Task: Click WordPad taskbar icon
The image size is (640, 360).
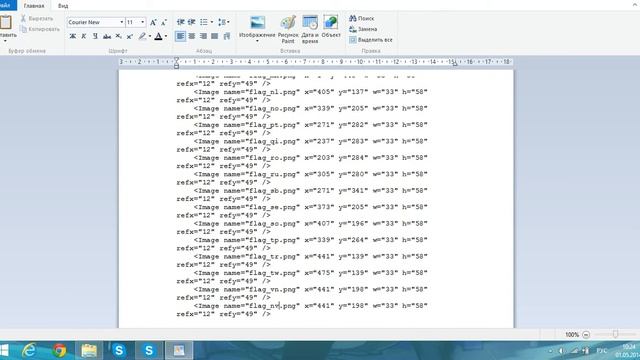Action: (179, 350)
